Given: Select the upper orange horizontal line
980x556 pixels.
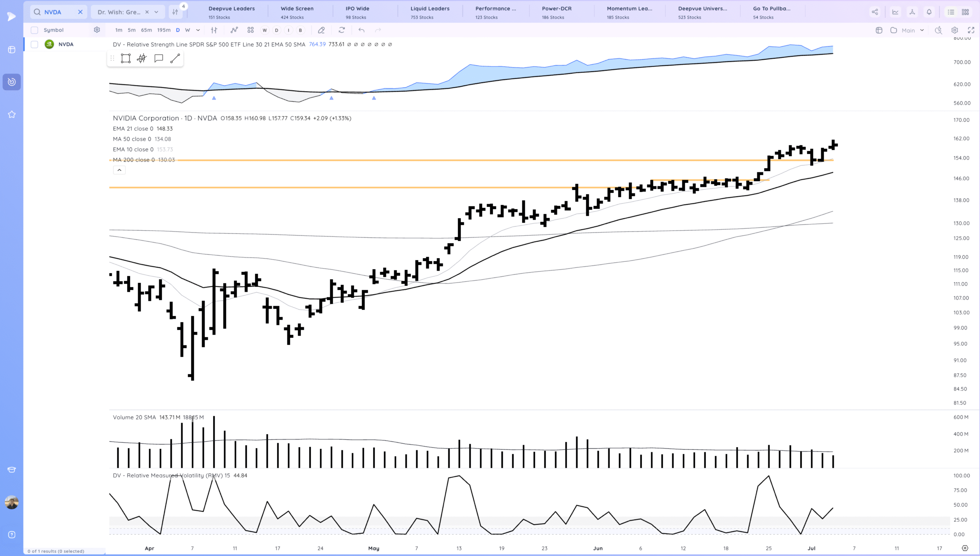Looking at the screenshot, I should pyautogui.click(x=471, y=160).
